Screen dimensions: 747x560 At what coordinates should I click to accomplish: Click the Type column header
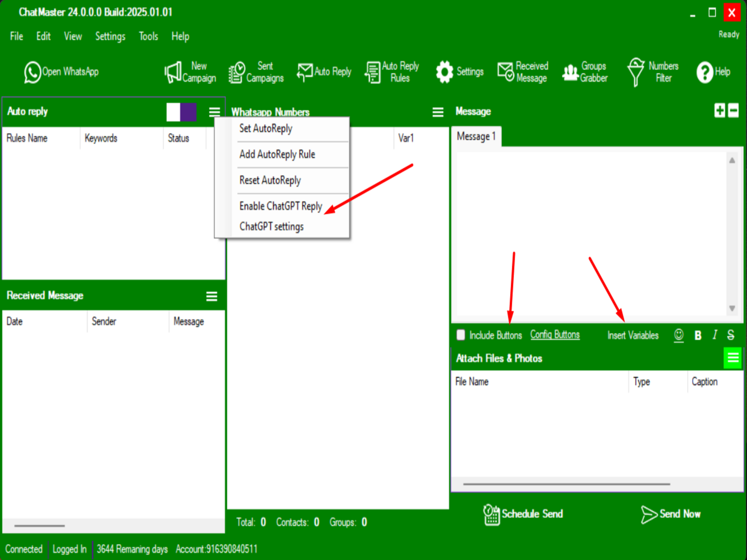(641, 382)
